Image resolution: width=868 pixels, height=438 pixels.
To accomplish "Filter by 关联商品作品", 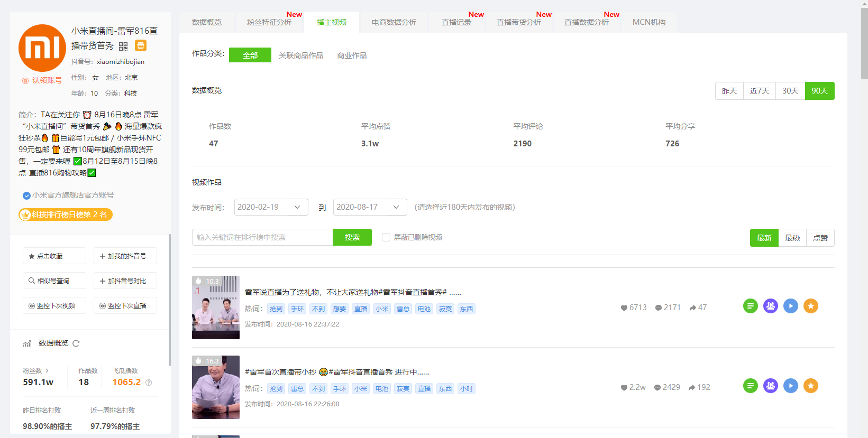I will (x=301, y=55).
